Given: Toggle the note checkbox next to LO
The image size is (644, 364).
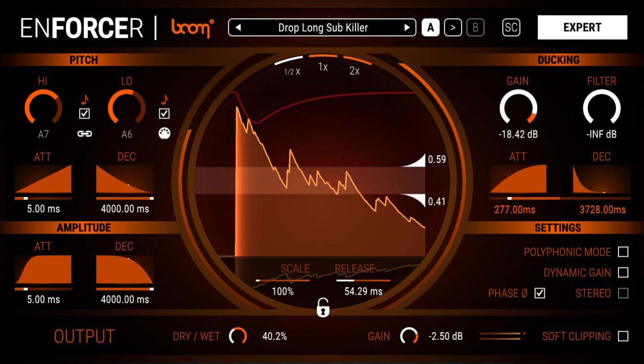Looking at the screenshot, I should point(164,113).
